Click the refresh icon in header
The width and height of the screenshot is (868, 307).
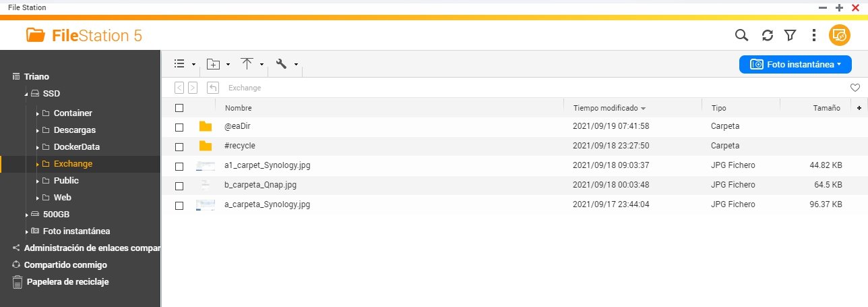pyautogui.click(x=767, y=35)
